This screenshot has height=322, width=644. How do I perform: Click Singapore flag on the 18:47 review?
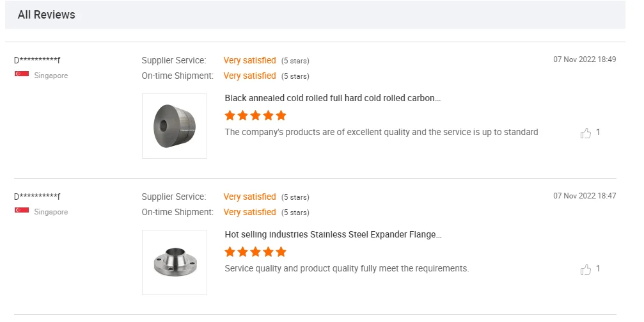tap(22, 211)
